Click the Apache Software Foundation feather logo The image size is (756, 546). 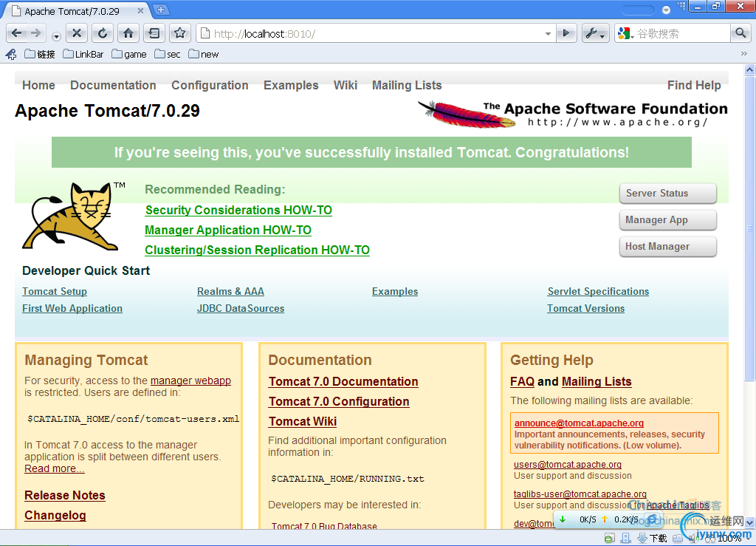572,114
